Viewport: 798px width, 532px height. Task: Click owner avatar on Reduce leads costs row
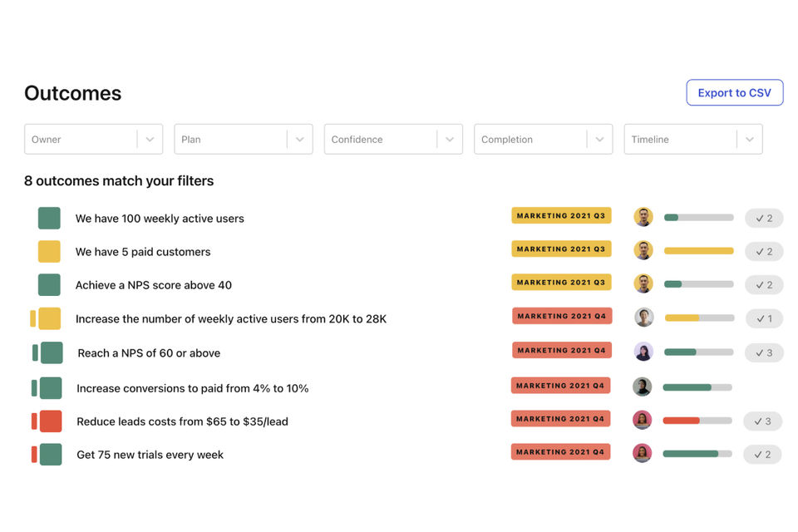click(642, 420)
